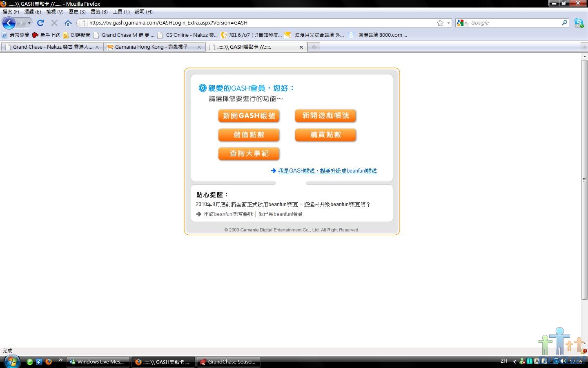Open the 即時新聞 feed bookmark
Viewport: 588px width, 368px height.
click(77, 35)
